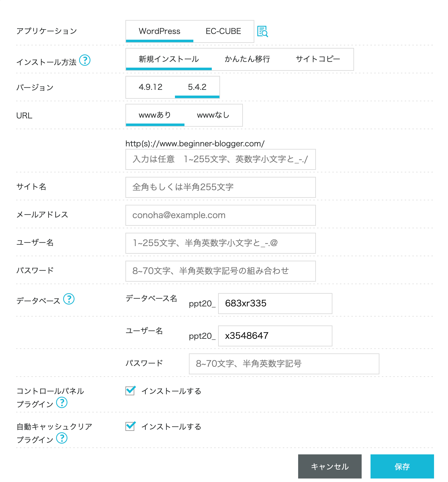Click the メールアドレス input field
This screenshot has height=482, width=448.
220,215
